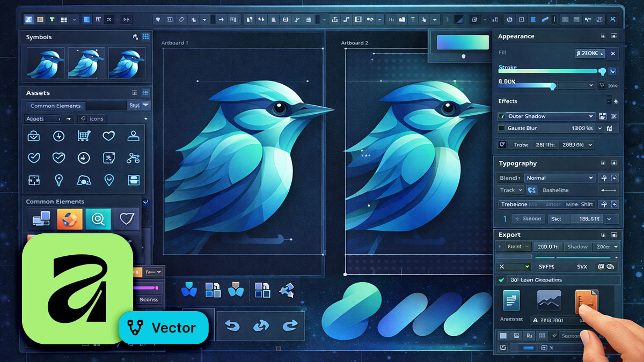Open the Symbols panel grid view icon
This screenshot has width=644, height=362.
click(x=147, y=36)
